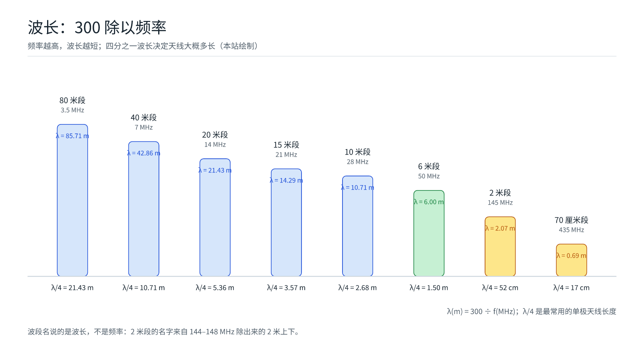Viewport: 644px width, 350px height.
Task: Click the λ/4 = 3.57 m label
Action: [286, 288]
